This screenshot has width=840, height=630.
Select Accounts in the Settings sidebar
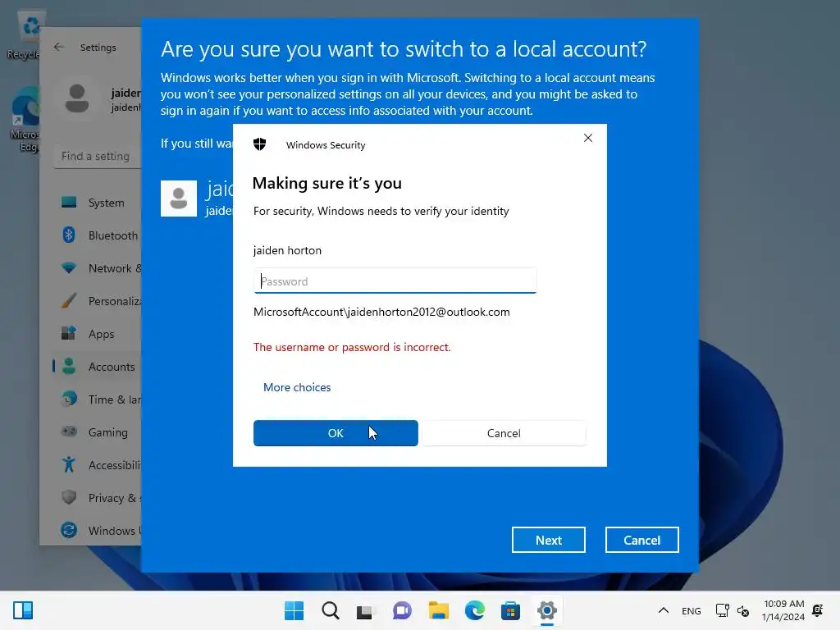pos(98,367)
